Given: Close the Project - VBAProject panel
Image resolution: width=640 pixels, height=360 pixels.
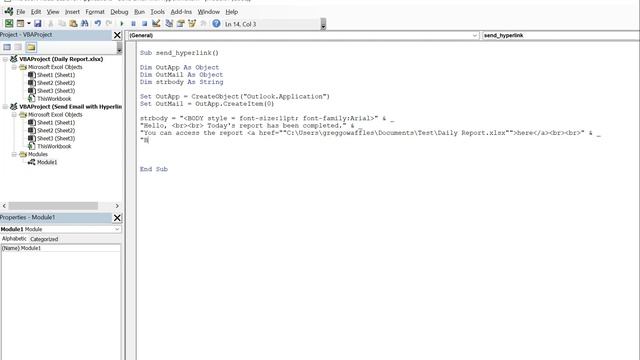Looking at the screenshot, I should [x=117, y=35].
